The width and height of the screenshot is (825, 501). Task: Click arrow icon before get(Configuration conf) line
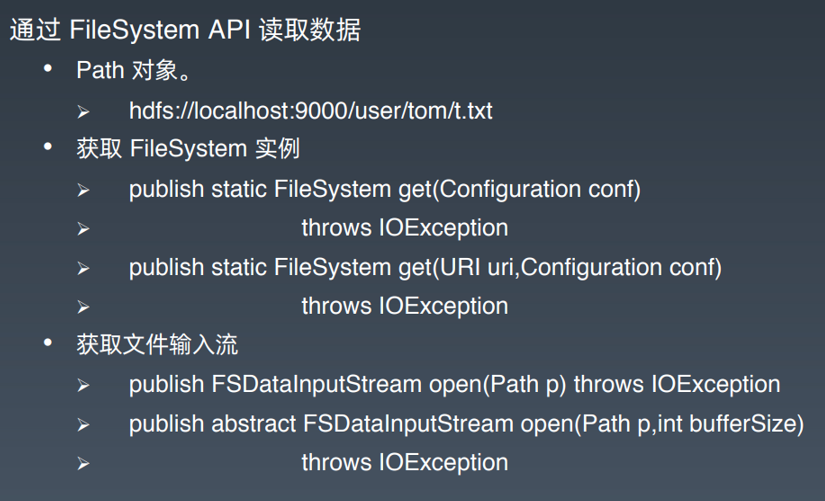click(x=83, y=190)
